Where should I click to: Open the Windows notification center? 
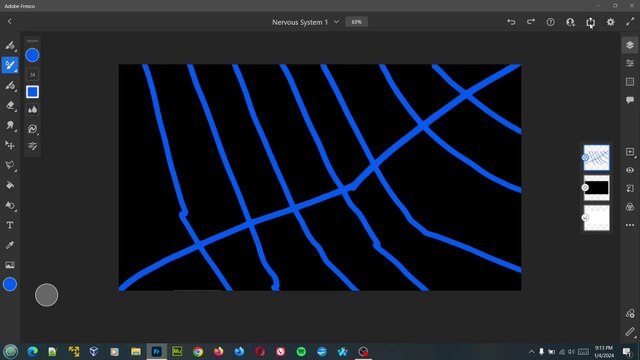coord(627,351)
